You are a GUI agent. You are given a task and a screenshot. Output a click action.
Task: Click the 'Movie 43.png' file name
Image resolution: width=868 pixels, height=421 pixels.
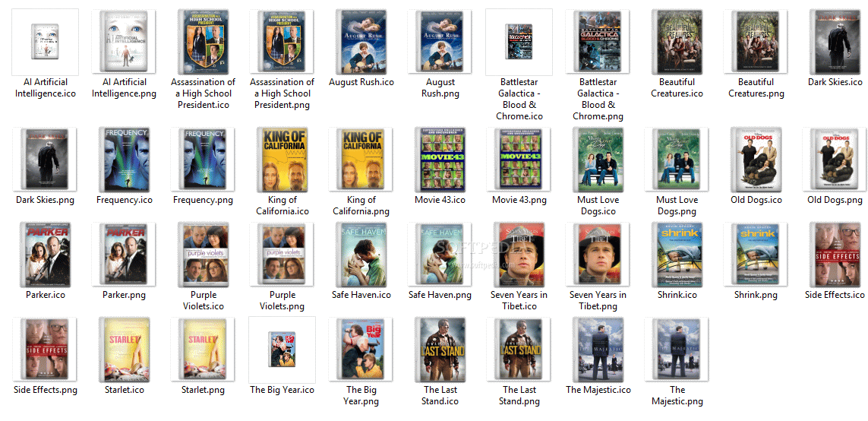click(519, 200)
